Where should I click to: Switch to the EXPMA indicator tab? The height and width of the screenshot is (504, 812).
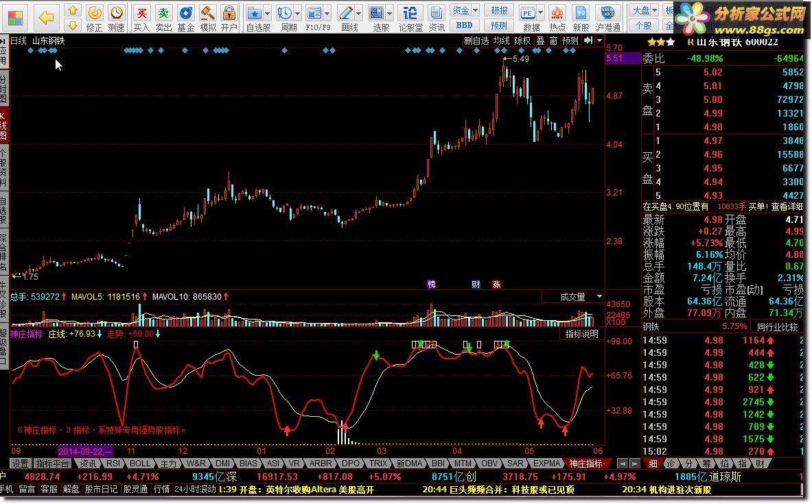coord(546,464)
